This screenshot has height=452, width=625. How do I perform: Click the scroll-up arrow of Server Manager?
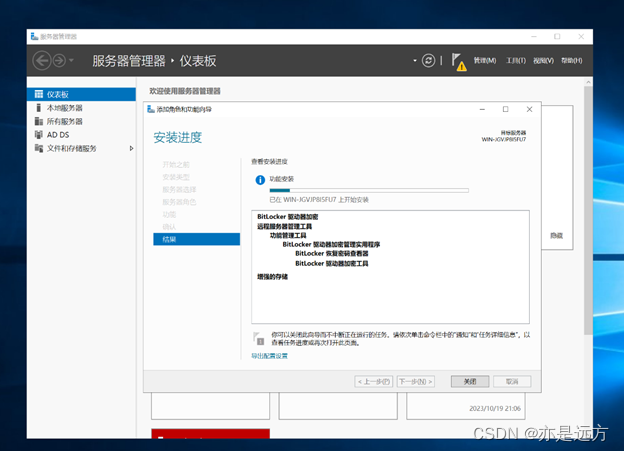(x=588, y=82)
